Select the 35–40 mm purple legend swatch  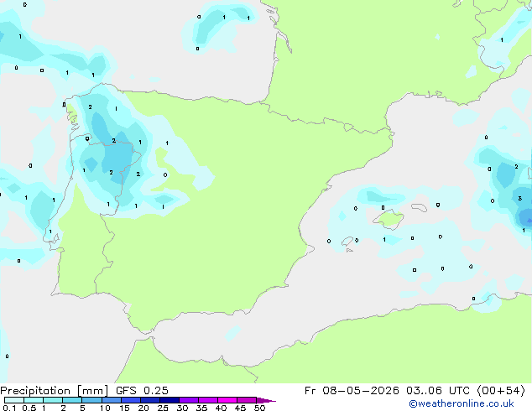tap(208, 400)
